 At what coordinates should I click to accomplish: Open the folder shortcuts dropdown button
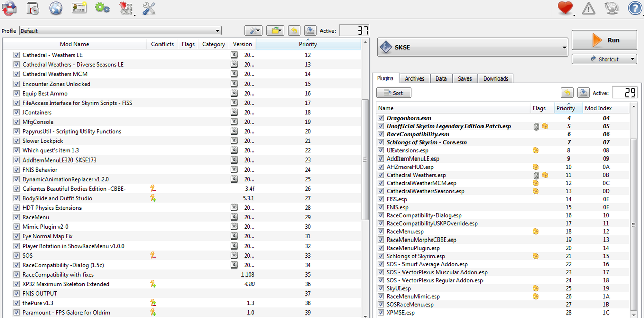click(275, 31)
